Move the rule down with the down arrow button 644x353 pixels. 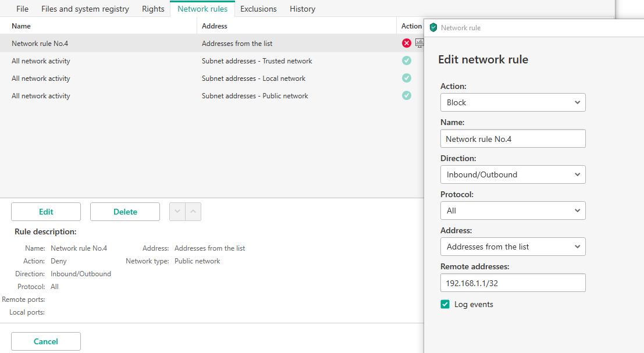tap(177, 212)
